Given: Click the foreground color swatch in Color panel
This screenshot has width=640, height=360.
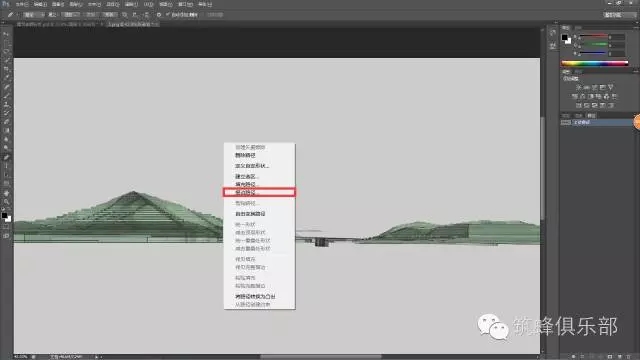Looking at the screenshot, I should pyautogui.click(x=564, y=37).
